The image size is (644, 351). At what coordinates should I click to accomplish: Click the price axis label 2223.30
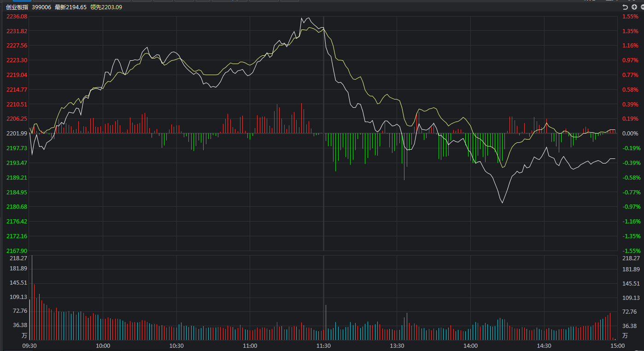pos(17,60)
